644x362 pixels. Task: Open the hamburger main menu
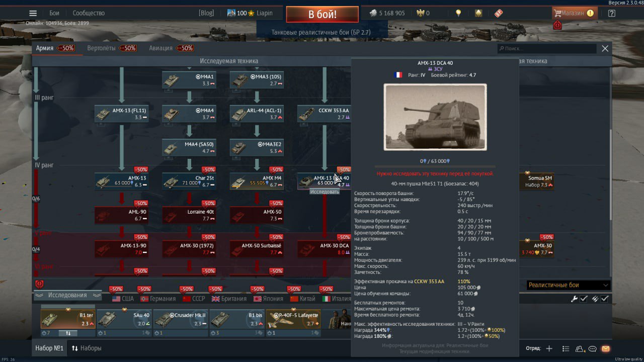[x=33, y=13]
